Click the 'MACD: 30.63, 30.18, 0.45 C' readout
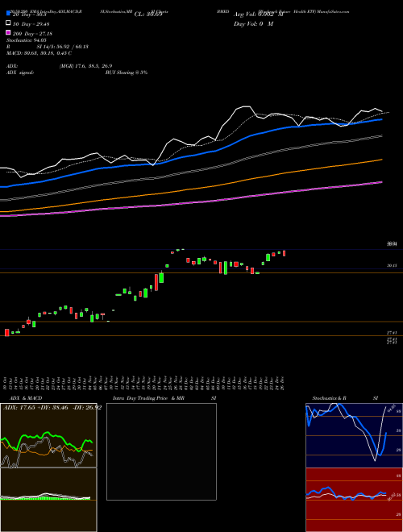The image size is (403, 532). tap(39, 53)
